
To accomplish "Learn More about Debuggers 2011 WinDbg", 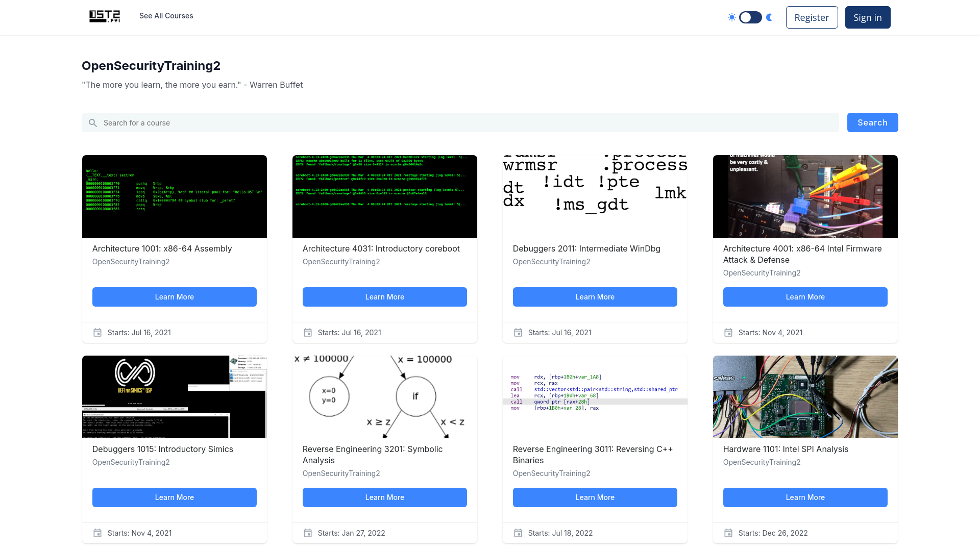I will coord(595,297).
